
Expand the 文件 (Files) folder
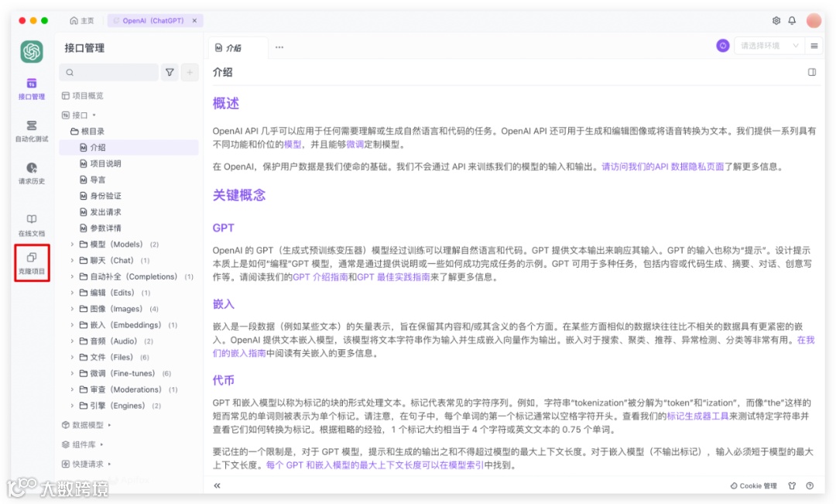click(x=72, y=357)
